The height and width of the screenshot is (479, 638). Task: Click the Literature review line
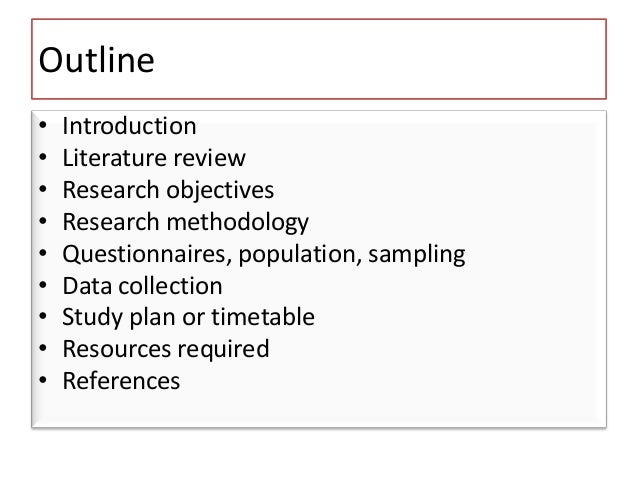point(154,158)
